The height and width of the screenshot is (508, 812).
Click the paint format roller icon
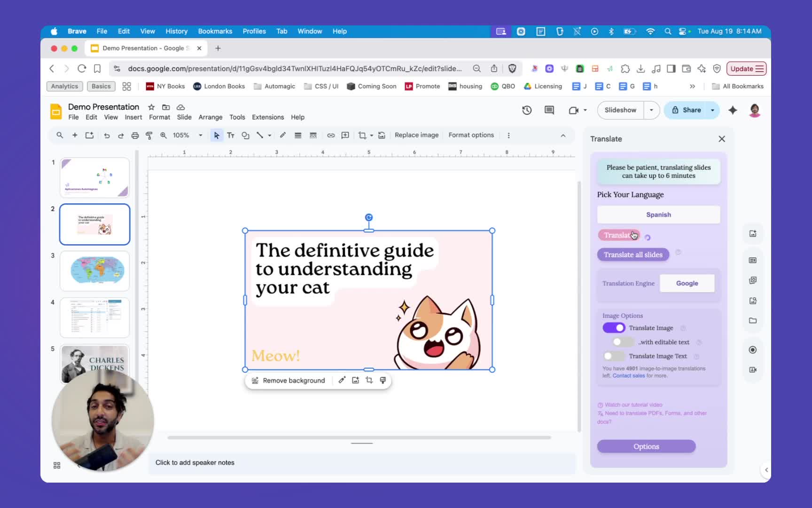click(x=149, y=135)
